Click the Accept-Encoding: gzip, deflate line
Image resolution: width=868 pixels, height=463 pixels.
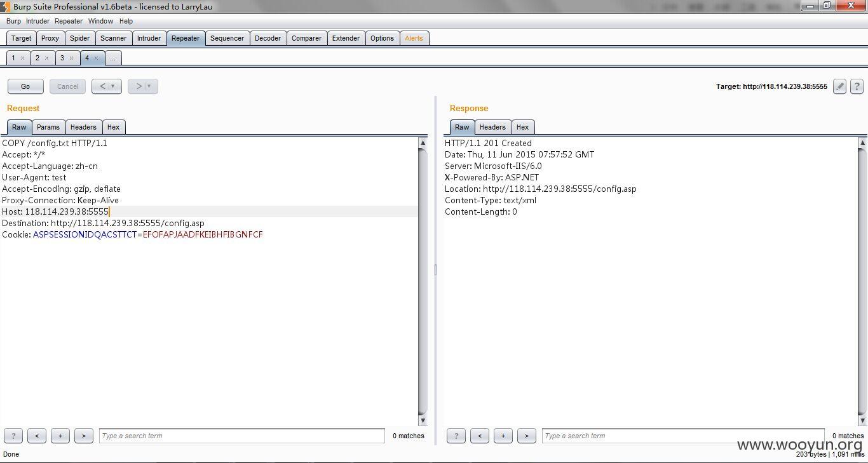coord(61,189)
